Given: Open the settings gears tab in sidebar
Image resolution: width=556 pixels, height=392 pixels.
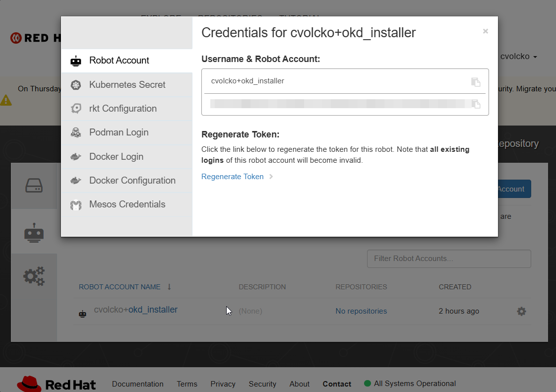Looking at the screenshot, I should (x=34, y=276).
